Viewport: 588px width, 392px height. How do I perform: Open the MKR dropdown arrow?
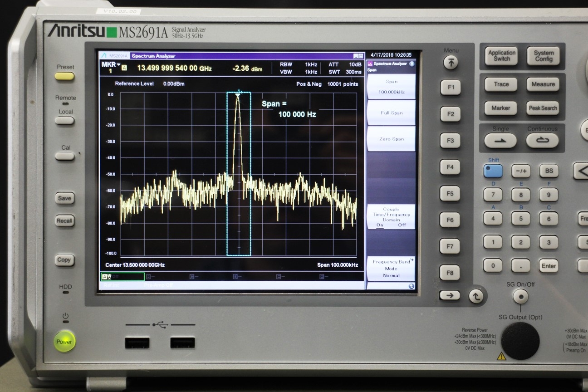click(119, 64)
